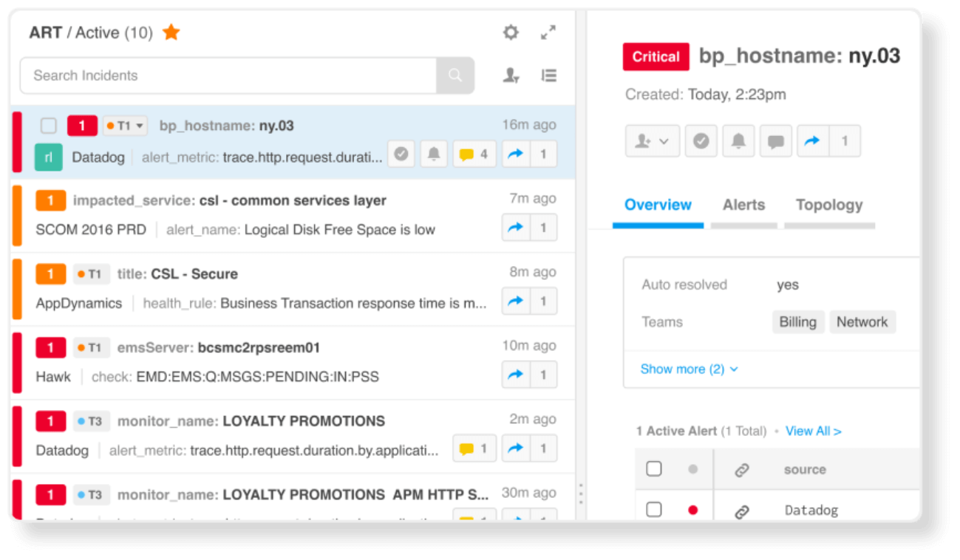Add comment in detail panel
Screen dimensions: 960x560
pyautogui.click(x=775, y=141)
